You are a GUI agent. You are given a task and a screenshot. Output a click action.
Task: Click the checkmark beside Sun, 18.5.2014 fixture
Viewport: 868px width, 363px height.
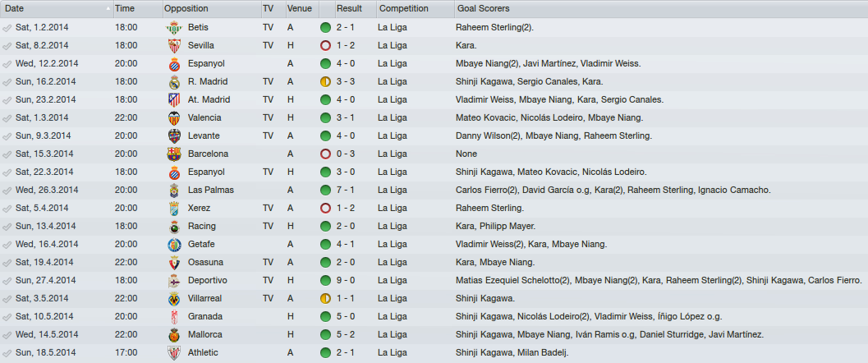[7, 353]
